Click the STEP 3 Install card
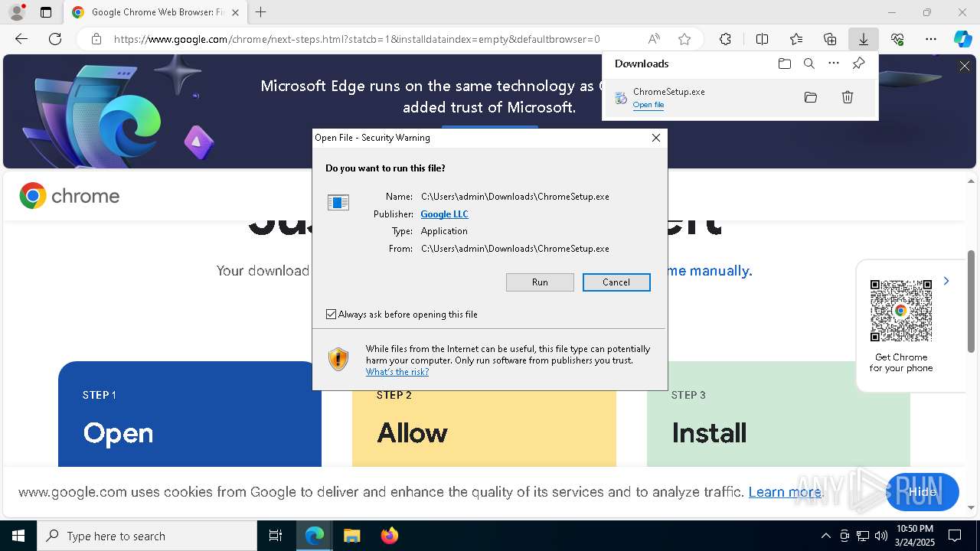This screenshot has height=551, width=980. (x=779, y=414)
